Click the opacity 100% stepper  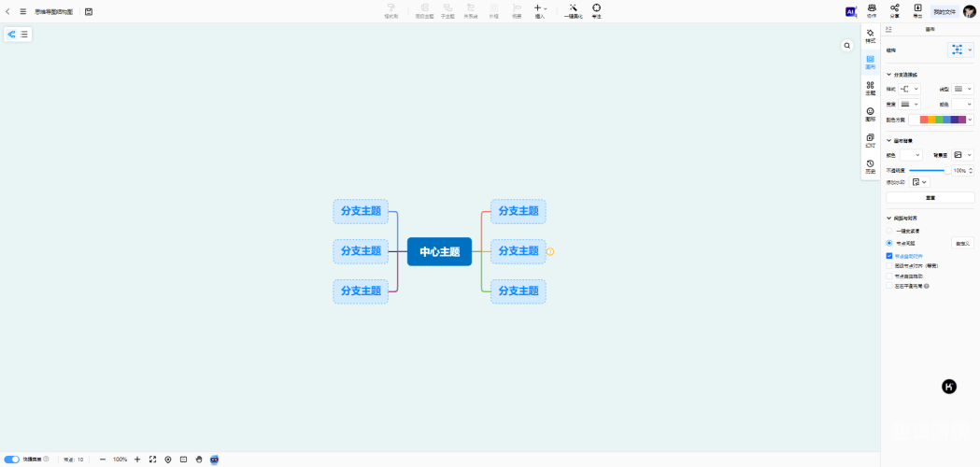(962, 170)
